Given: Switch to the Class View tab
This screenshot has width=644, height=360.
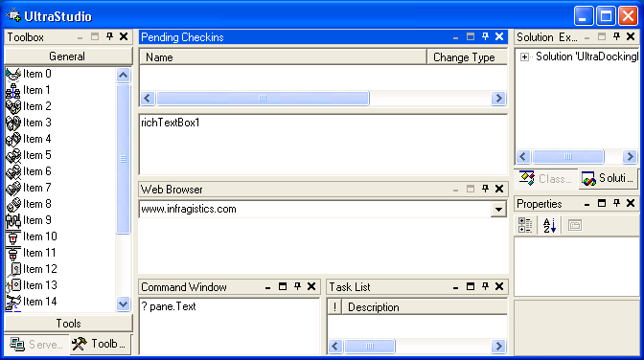Looking at the screenshot, I should [545, 178].
